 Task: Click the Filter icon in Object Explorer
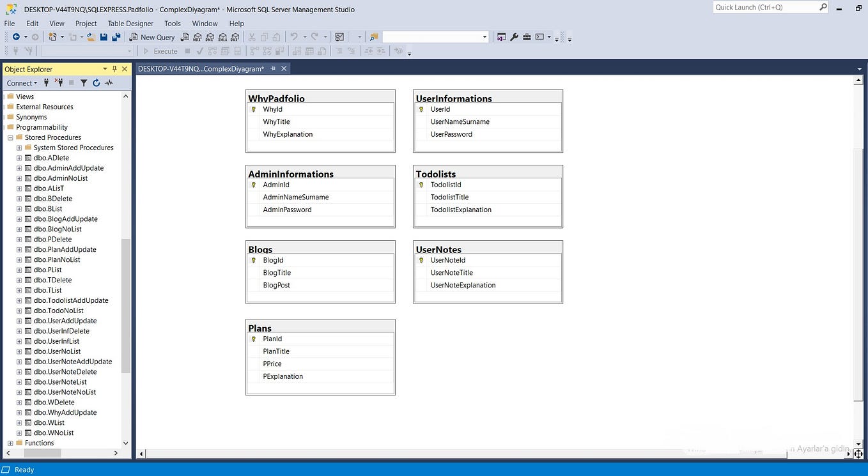pos(84,82)
